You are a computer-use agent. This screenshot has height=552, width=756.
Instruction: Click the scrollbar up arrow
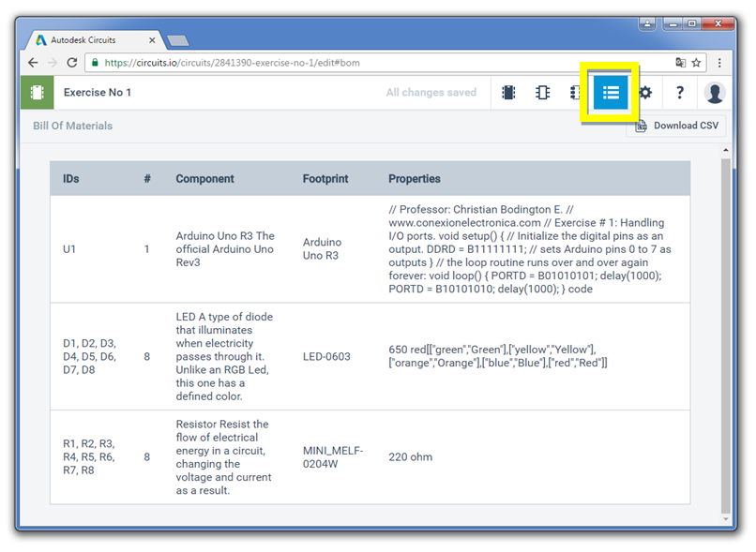(x=726, y=150)
